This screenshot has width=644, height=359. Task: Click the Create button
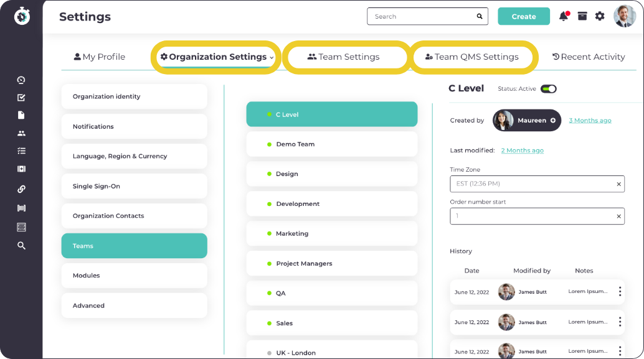524,16
